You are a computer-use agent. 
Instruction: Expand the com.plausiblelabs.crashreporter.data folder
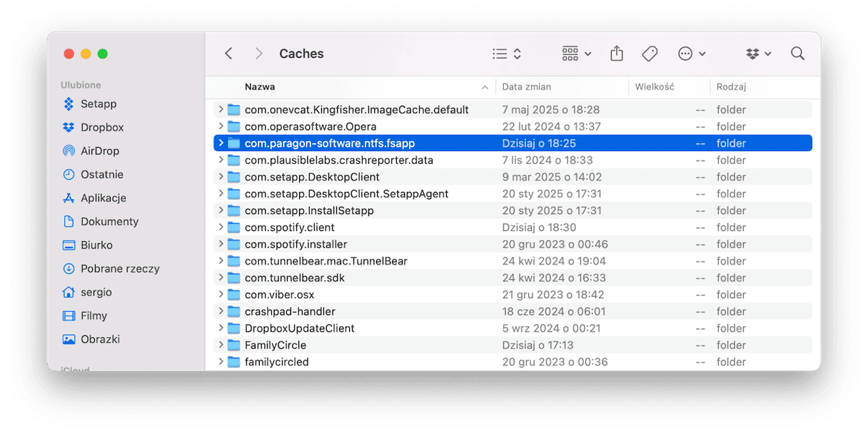point(221,161)
